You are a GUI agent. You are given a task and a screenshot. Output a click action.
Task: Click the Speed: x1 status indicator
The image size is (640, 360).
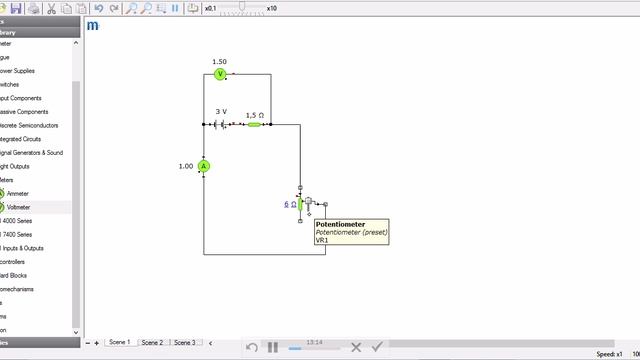coord(609,354)
